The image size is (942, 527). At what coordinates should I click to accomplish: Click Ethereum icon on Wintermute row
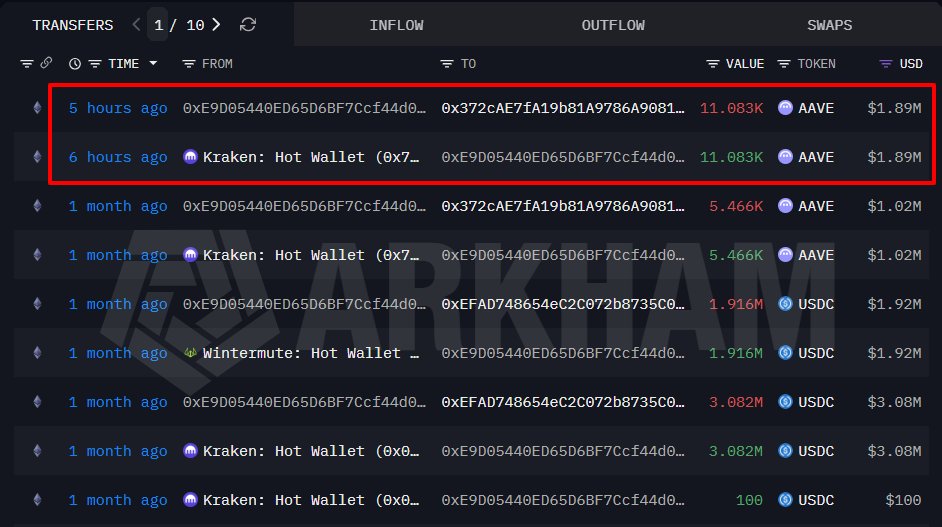click(x=37, y=353)
